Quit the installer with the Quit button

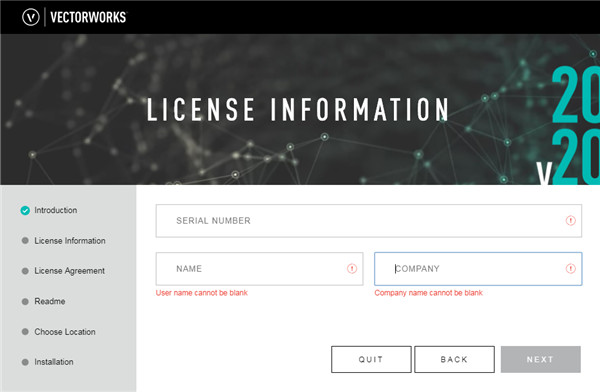371,359
